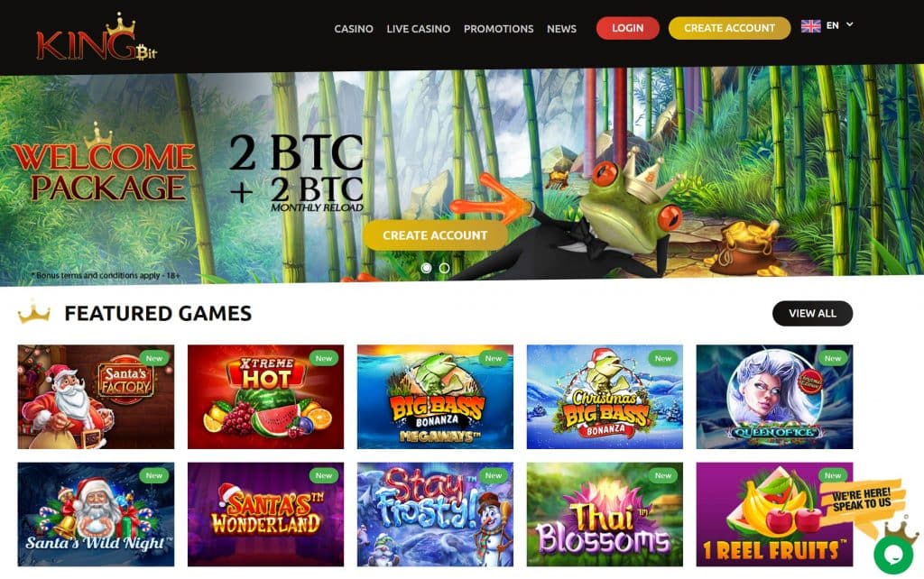Expand the EN language dropdown arrow
The image size is (924, 579).
point(849,24)
